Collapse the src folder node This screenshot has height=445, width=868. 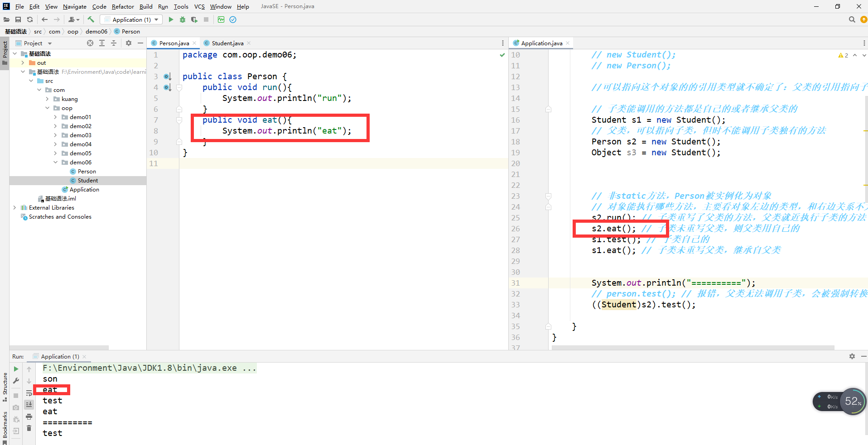pos(31,81)
